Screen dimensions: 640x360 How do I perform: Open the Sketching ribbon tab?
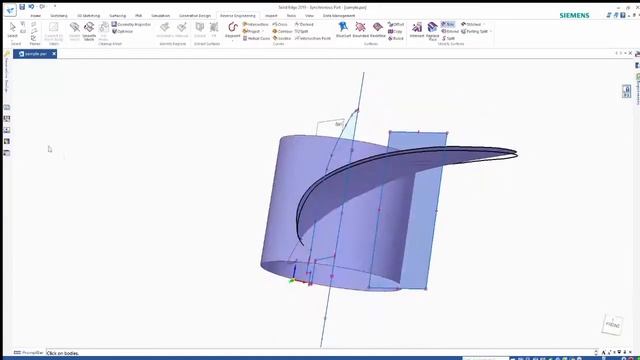point(59,16)
